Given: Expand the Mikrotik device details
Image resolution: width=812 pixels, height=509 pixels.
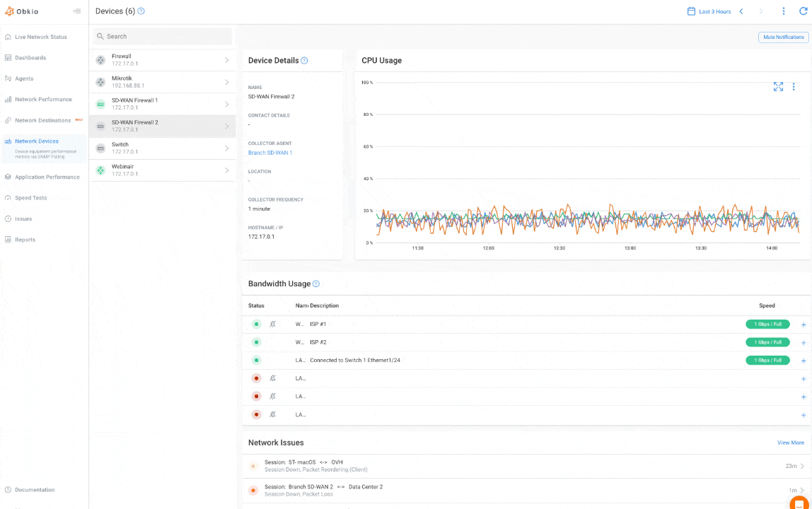Looking at the screenshot, I should [226, 81].
